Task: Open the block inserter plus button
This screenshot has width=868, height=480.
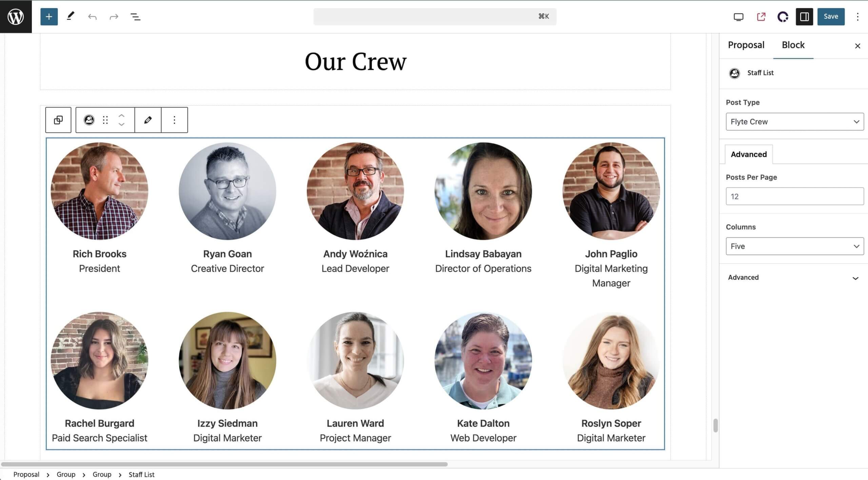Action: 49,17
